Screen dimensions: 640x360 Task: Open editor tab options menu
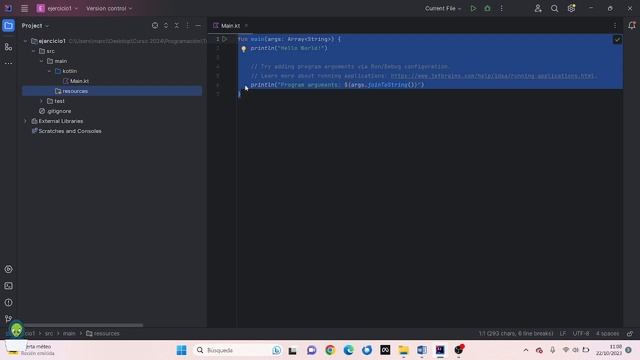pyautogui.click(x=615, y=25)
